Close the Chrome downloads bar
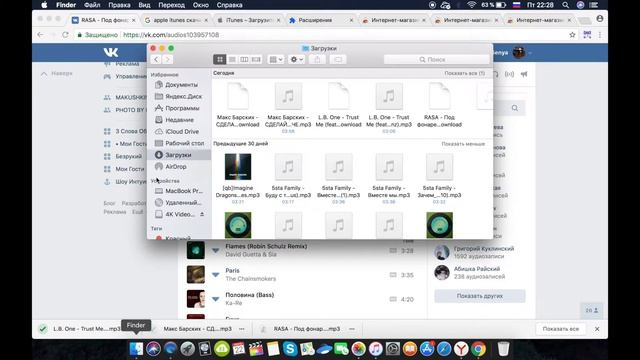The height and width of the screenshot is (360, 640). [597, 329]
